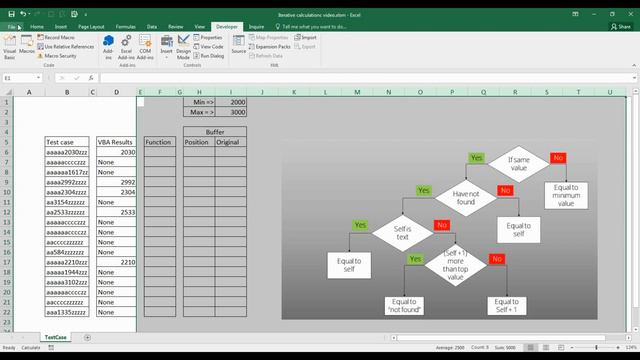The height and width of the screenshot is (360, 640).
Task: Open COM Add-ins dialog
Action: coord(145,47)
